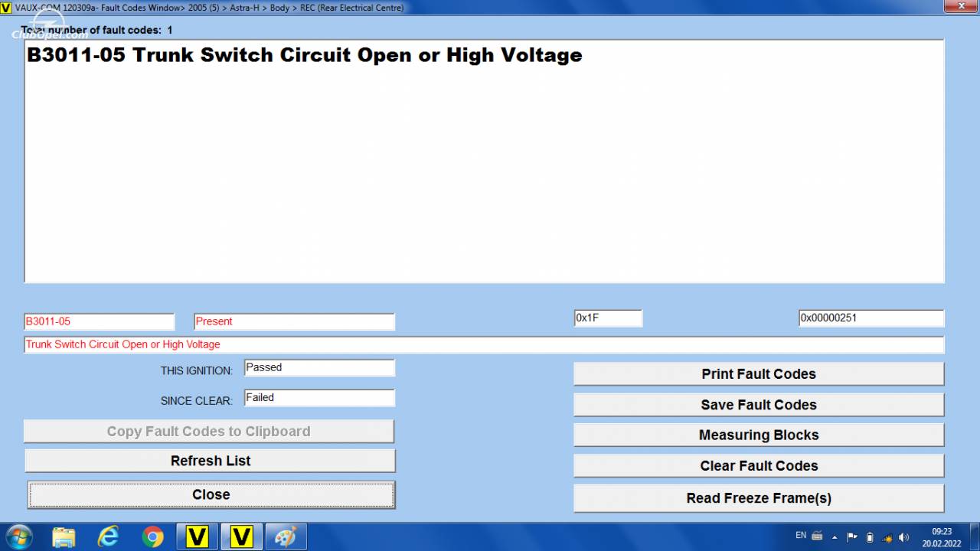Open the on-screen keyboard tray icon

coord(817,536)
